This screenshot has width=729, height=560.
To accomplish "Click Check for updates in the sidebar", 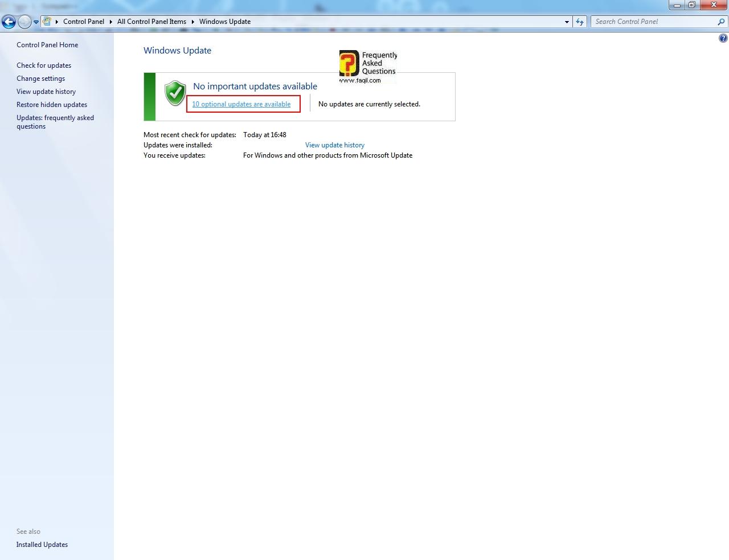I will click(x=44, y=65).
